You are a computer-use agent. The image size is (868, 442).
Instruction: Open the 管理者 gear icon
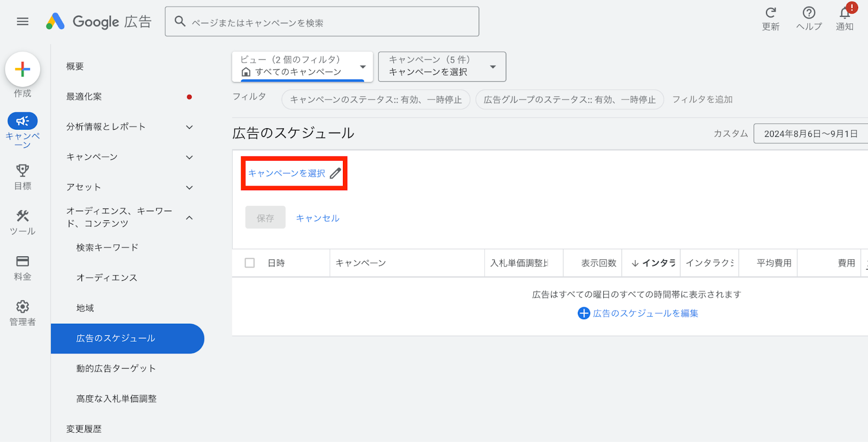pyautogui.click(x=23, y=307)
